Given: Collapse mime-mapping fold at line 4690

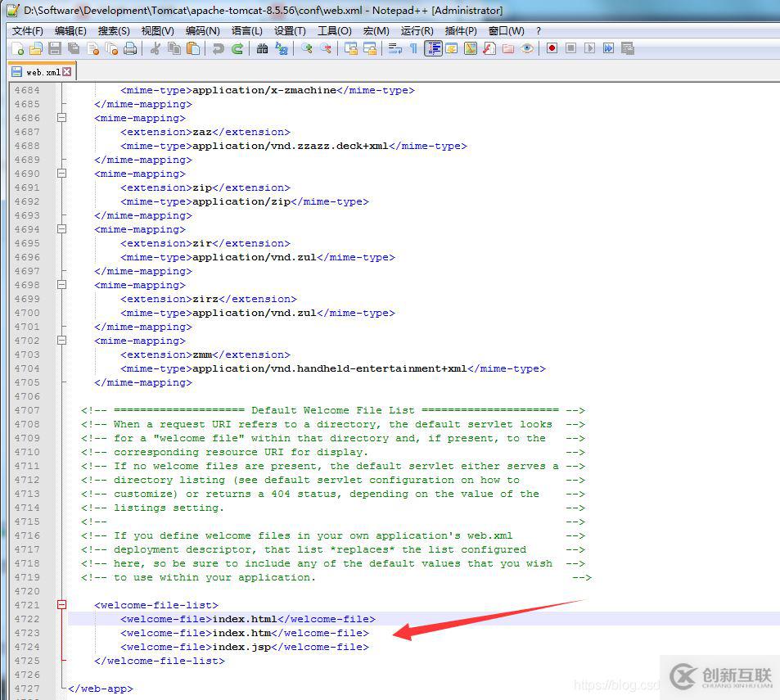Looking at the screenshot, I should [x=61, y=174].
